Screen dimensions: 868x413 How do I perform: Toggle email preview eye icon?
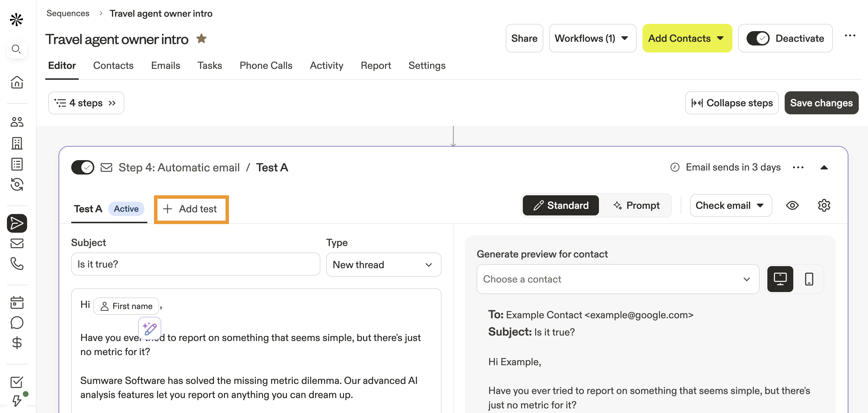point(792,205)
